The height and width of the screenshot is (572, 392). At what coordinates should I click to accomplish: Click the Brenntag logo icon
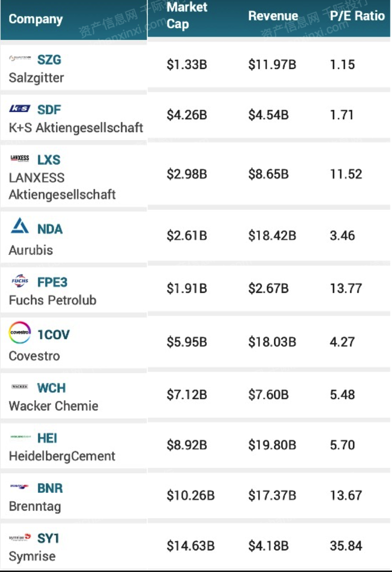click(20, 487)
